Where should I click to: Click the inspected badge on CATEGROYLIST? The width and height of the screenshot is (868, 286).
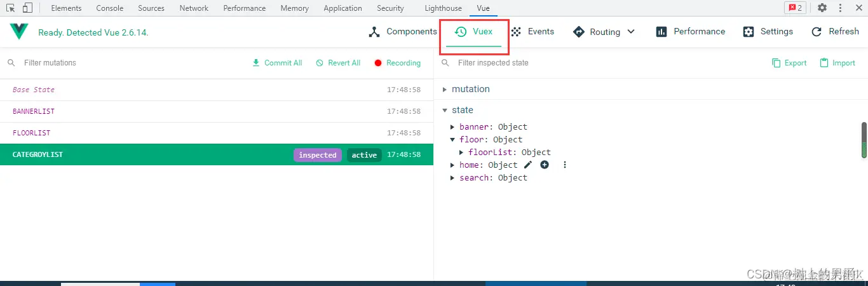[318, 155]
